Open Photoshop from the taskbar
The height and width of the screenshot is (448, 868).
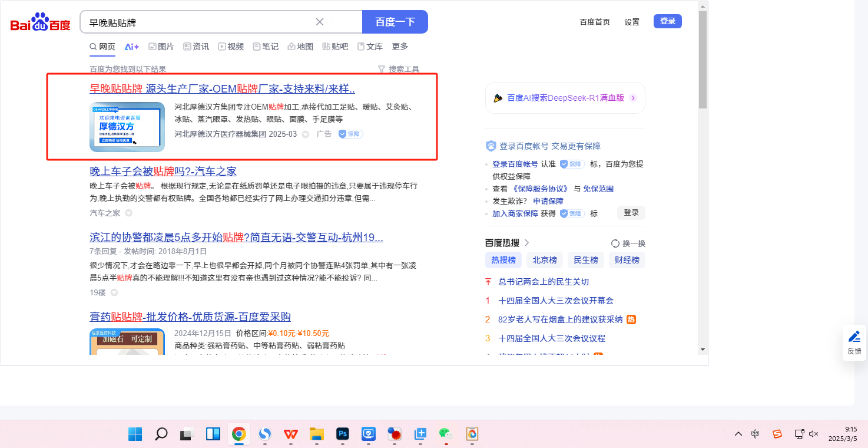pyautogui.click(x=343, y=434)
